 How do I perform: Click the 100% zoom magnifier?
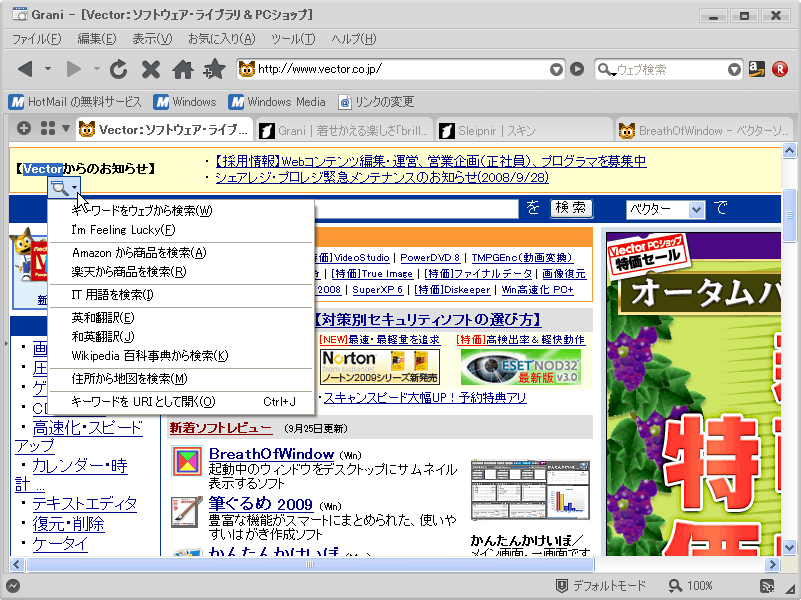[x=675, y=586]
